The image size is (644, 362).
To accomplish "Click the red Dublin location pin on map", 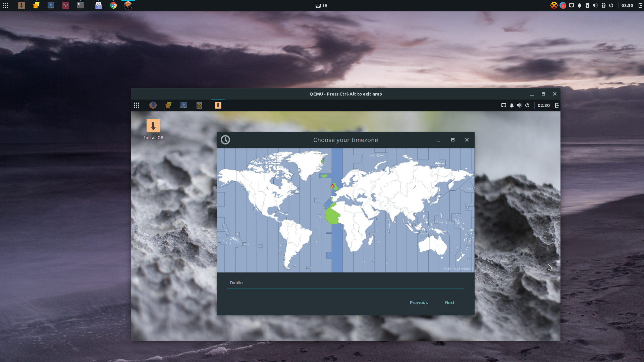I will click(332, 186).
